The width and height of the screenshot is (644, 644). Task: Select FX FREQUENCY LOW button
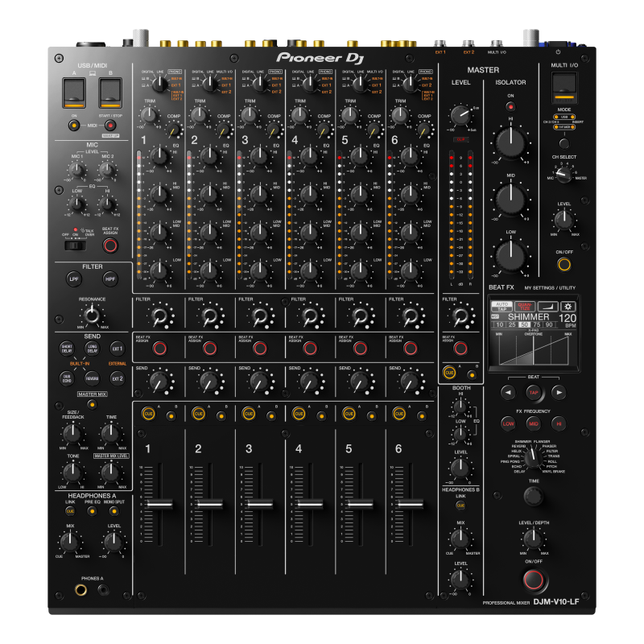pos(508,423)
